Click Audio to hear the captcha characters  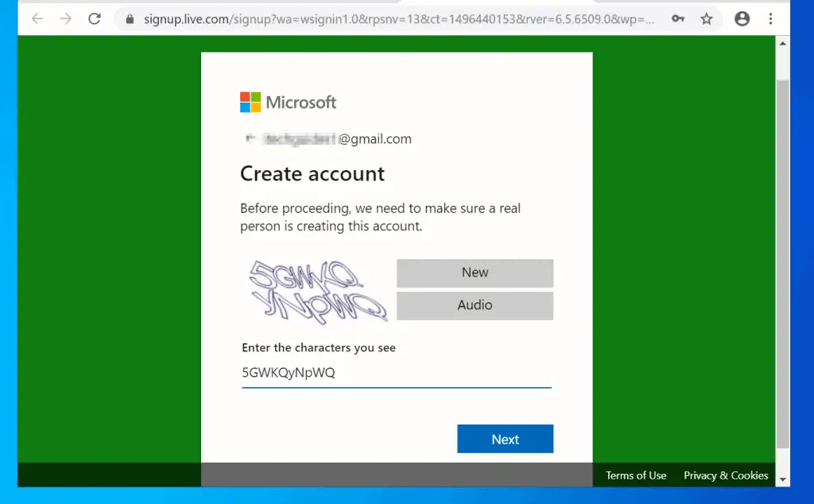(475, 305)
